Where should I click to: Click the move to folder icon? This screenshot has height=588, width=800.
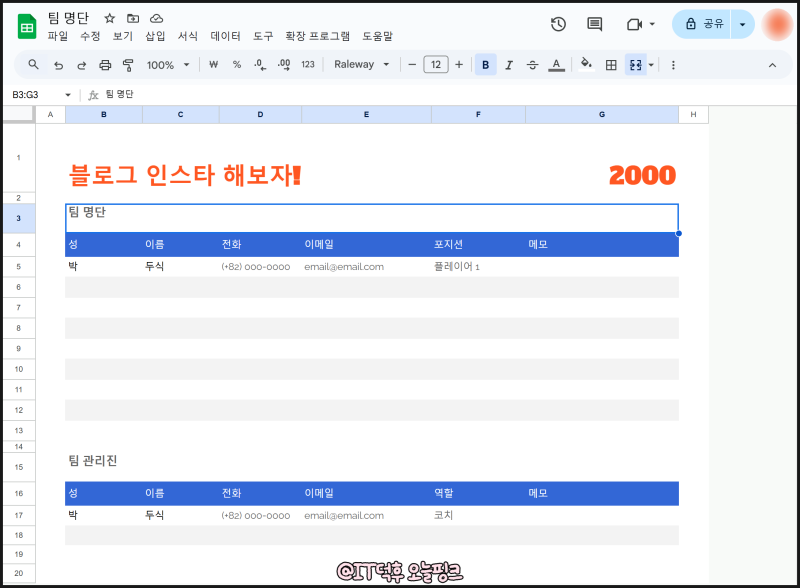point(133,18)
